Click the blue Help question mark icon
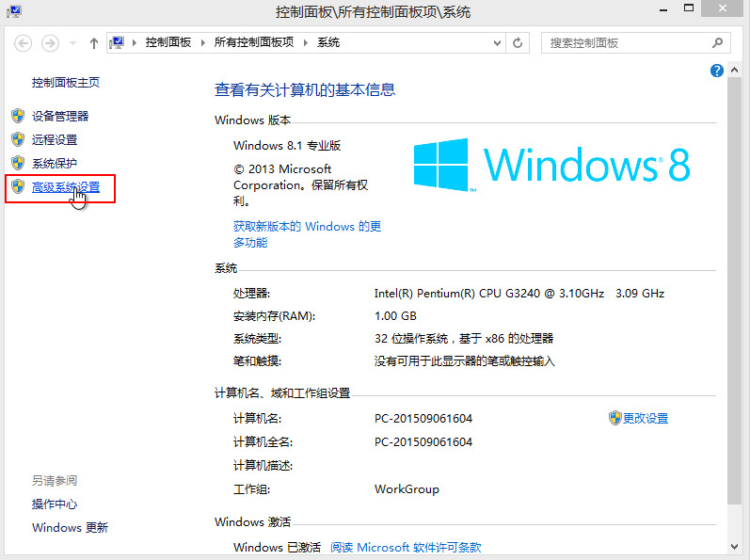 [717, 71]
